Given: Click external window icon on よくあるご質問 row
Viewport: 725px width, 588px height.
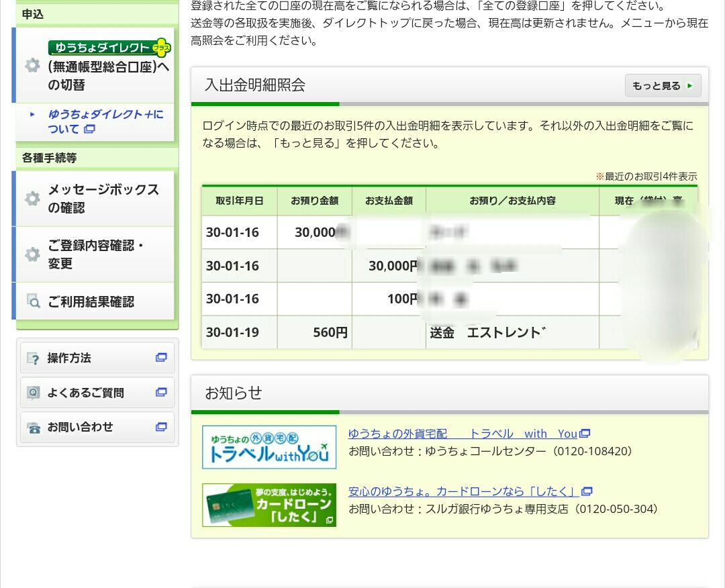Looking at the screenshot, I should coord(161,392).
